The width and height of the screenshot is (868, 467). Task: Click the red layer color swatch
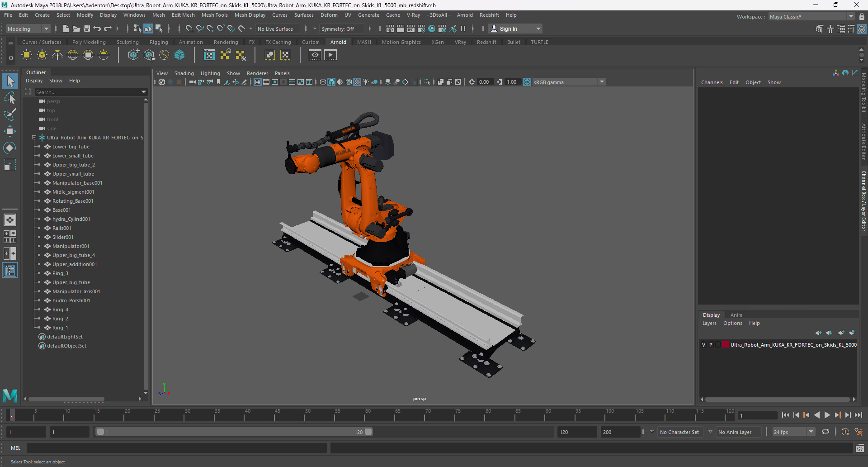726,345
